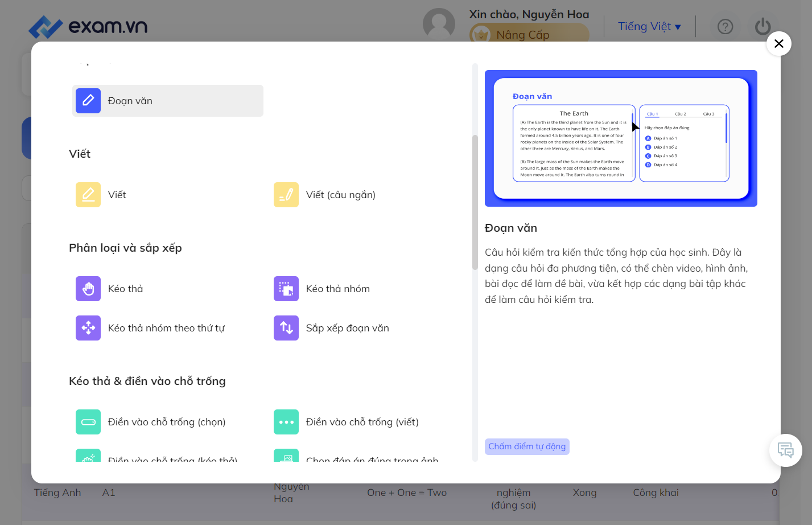Close the question type dialog
Viewport: 812px width, 525px height.
(779, 43)
